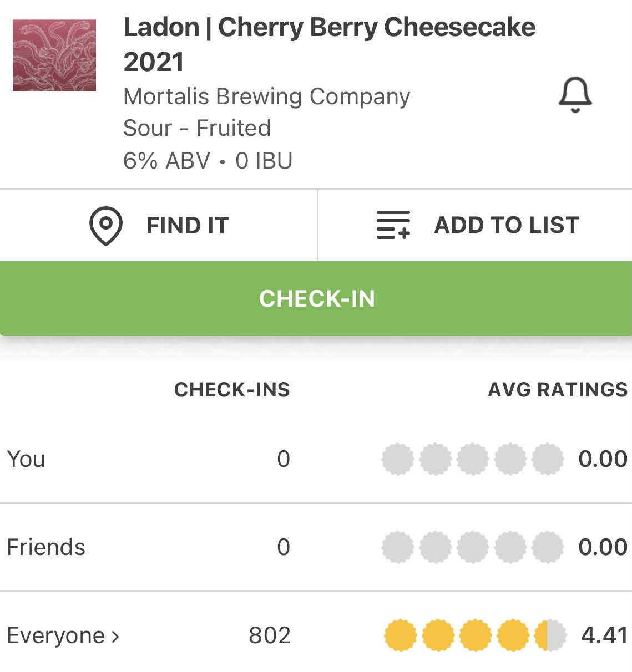Click the map pin icon for Find It
The width and height of the screenshot is (632, 672).
[x=105, y=225]
